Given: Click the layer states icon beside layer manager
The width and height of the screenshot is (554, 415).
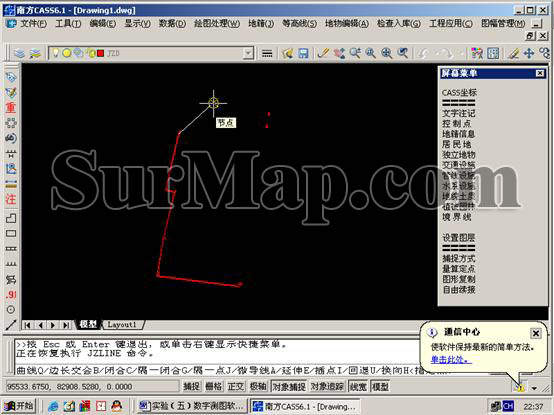Looking at the screenshot, I should click(x=35, y=53).
